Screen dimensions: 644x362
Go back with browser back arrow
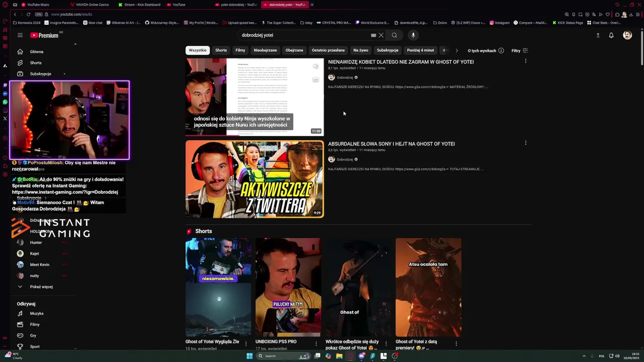[15, 15]
